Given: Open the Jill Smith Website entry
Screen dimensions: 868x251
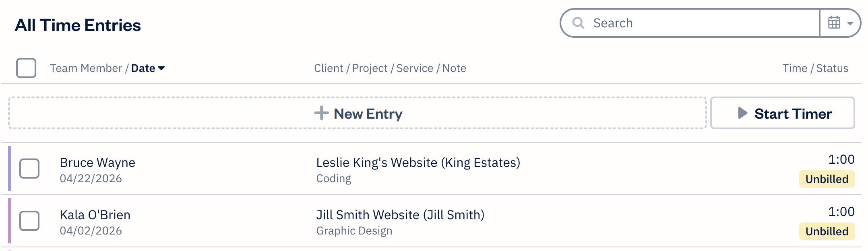Looking at the screenshot, I should [x=400, y=215].
